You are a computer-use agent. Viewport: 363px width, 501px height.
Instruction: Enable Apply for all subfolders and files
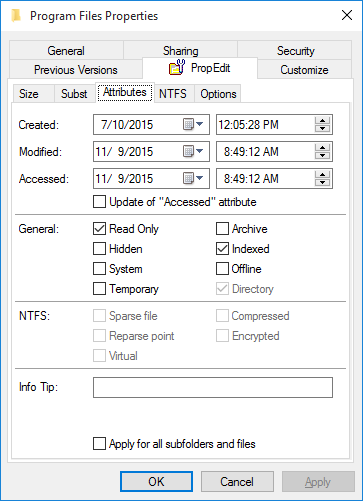(x=99, y=444)
